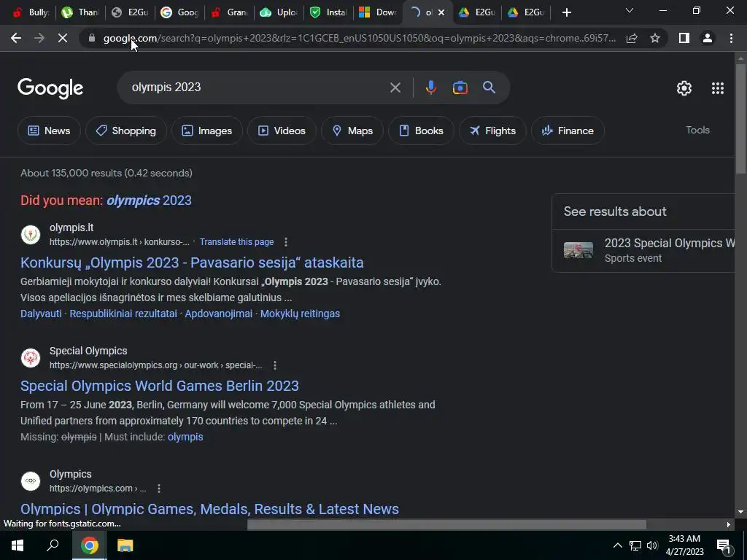The image size is (747, 560).
Task: Search by image with Google Lens
Action: 460,87
